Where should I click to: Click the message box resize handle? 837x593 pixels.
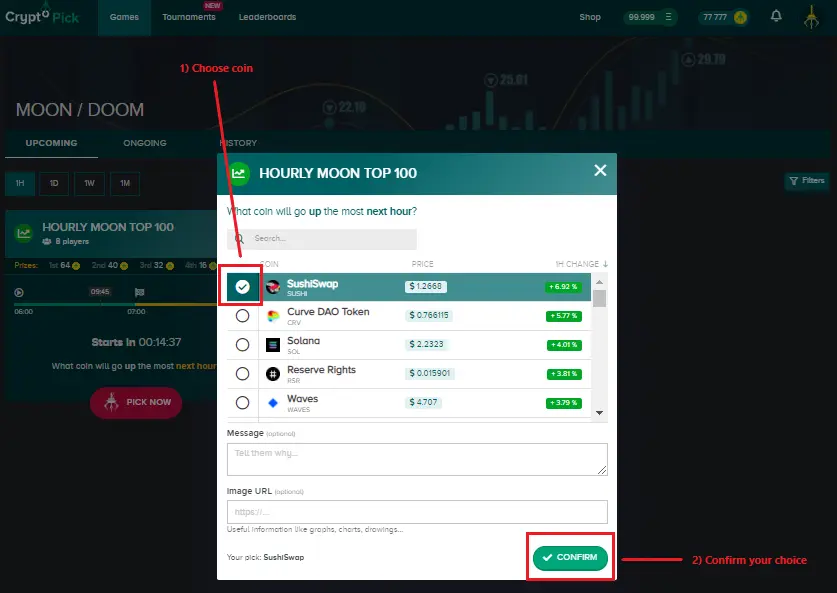(602, 470)
